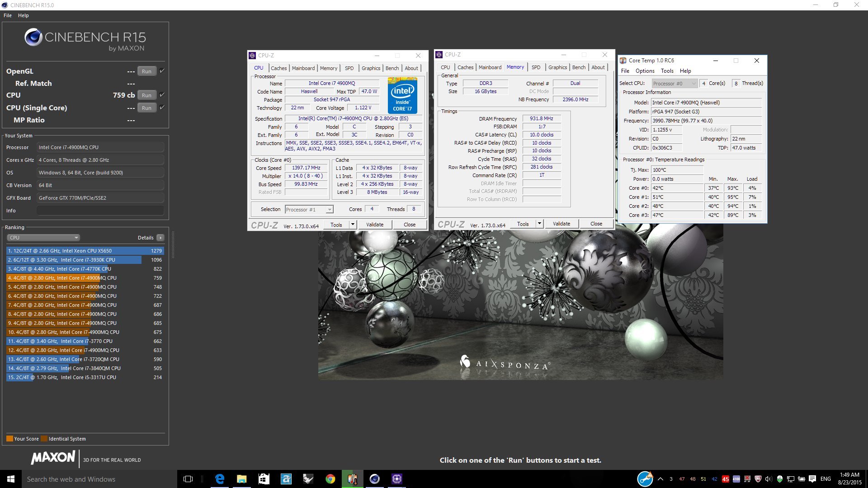Open SPD tab in Memory CPU-Z window

point(536,67)
